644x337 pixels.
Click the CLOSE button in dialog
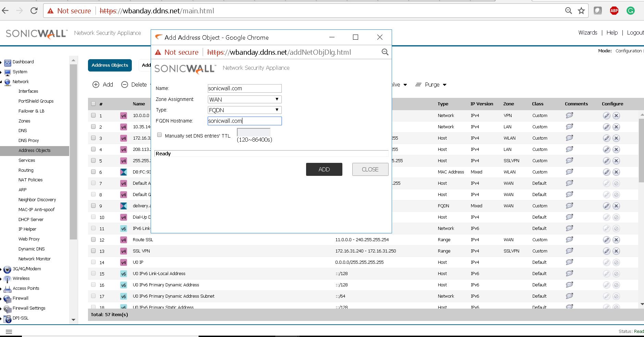370,169
